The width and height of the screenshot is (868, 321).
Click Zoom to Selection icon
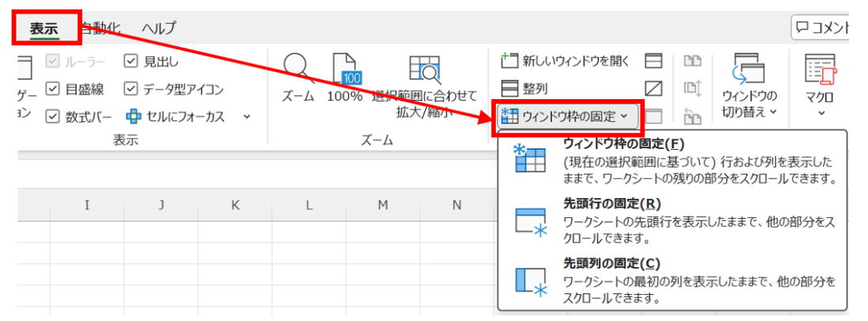(x=424, y=70)
